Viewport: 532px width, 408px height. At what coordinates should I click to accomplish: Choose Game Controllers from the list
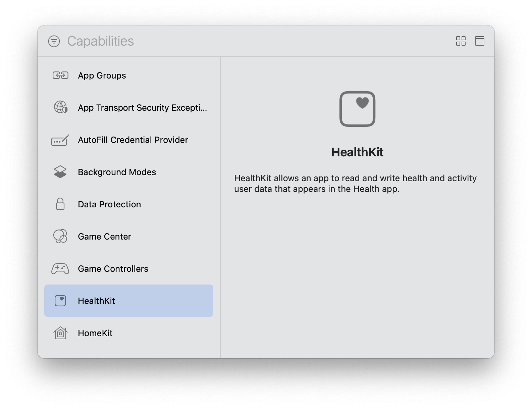click(113, 269)
